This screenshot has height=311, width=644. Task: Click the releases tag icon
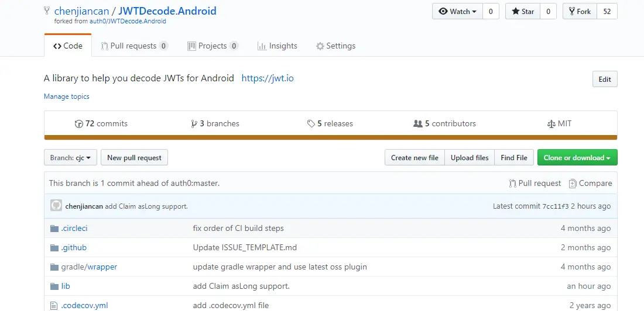[311, 124]
